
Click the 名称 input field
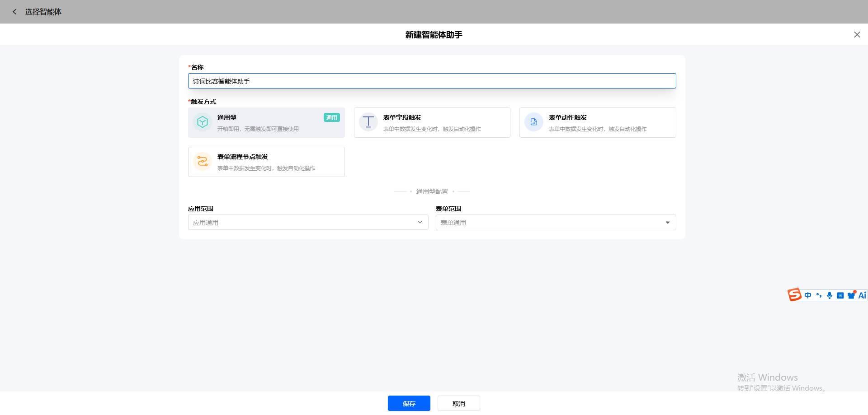click(x=432, y=81)
